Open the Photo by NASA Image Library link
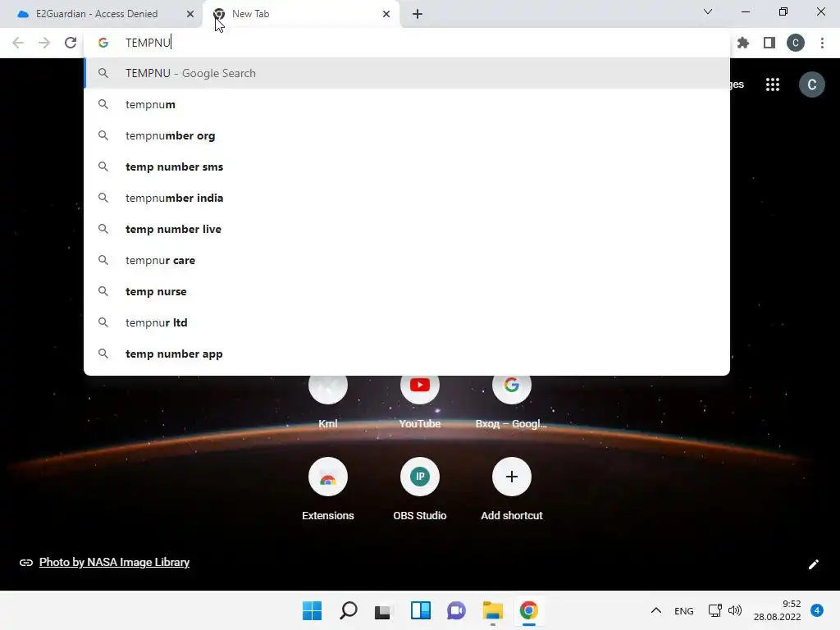The height and width of the screenshot is (630, 840). [114, 562]
